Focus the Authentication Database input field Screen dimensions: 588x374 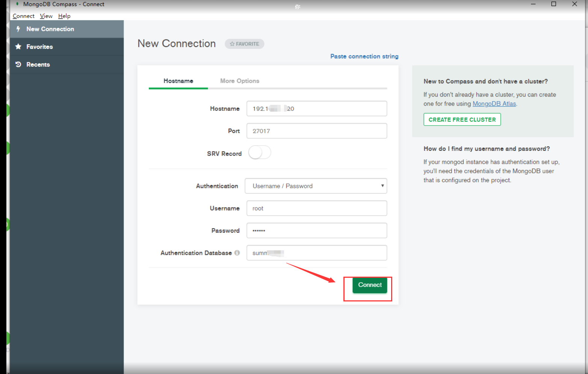coord(317,253)
